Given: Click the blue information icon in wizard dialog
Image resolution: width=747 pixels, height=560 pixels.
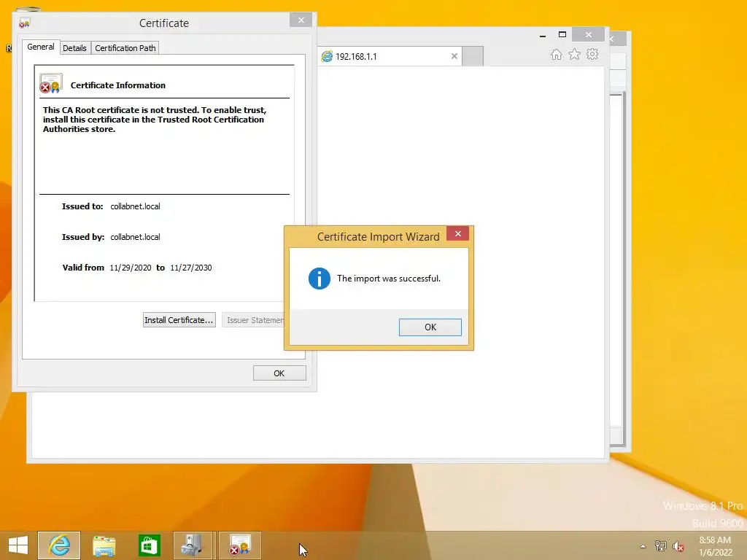Looking at the screenshot, I should (x=320, y=279).
